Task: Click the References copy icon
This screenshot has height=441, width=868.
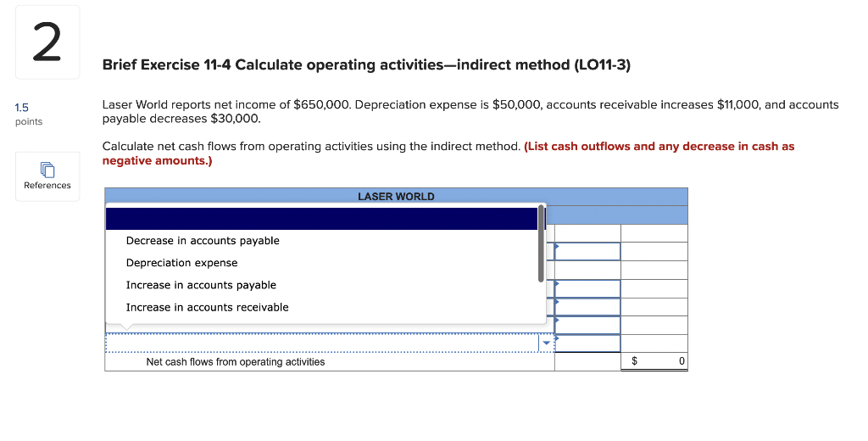Action: (47, 169)
